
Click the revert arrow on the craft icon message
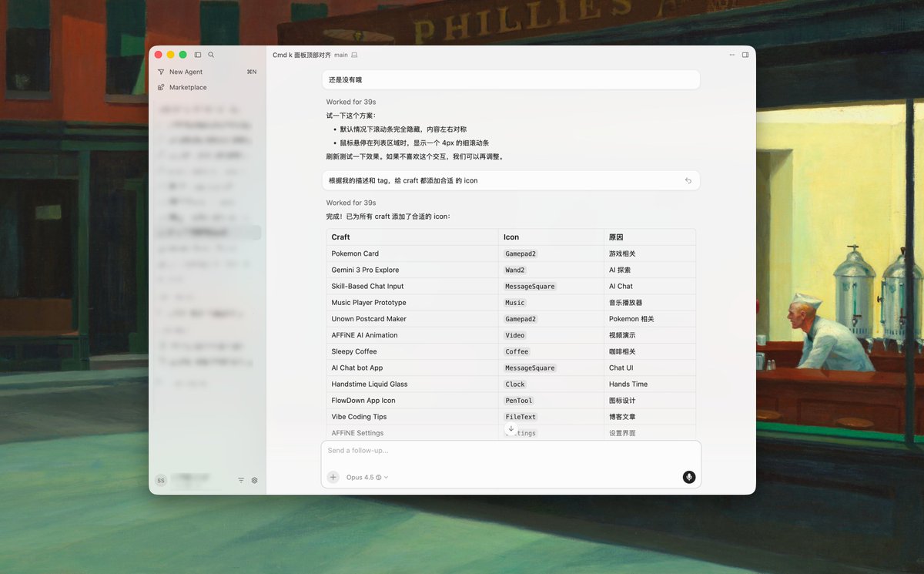pyautogui.click(x=688, y=180)
